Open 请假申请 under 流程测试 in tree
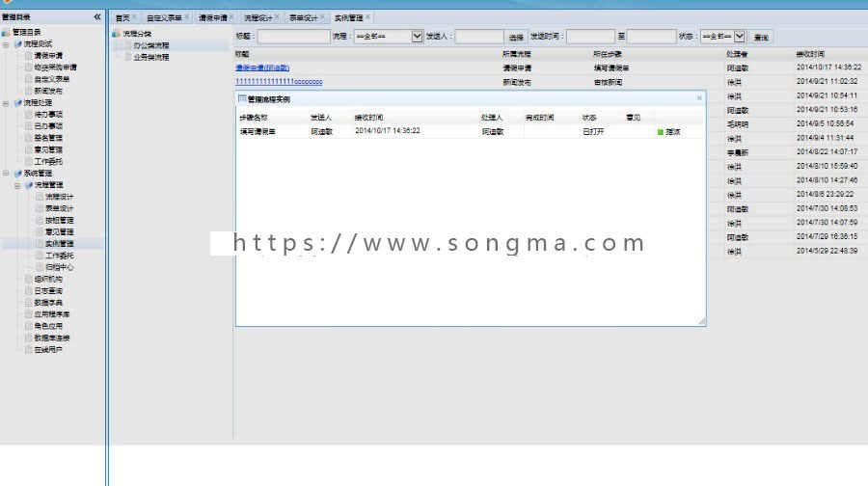 coord(48,55)
